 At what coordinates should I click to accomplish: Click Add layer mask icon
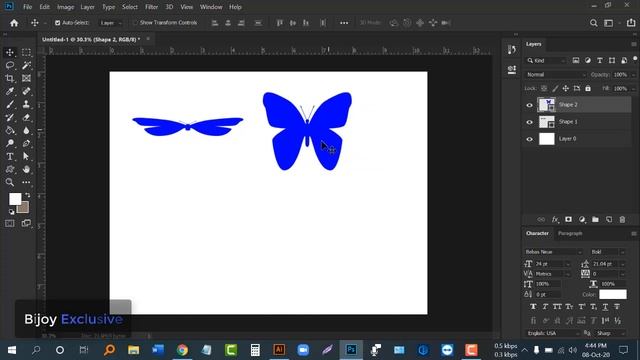coord(568,220)
